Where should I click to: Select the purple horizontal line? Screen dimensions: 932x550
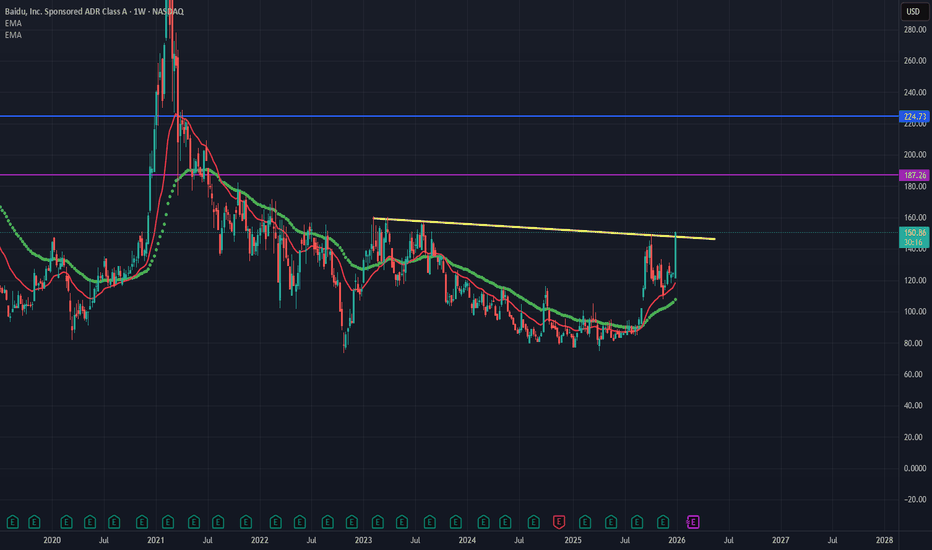click(x=449, y=175)
